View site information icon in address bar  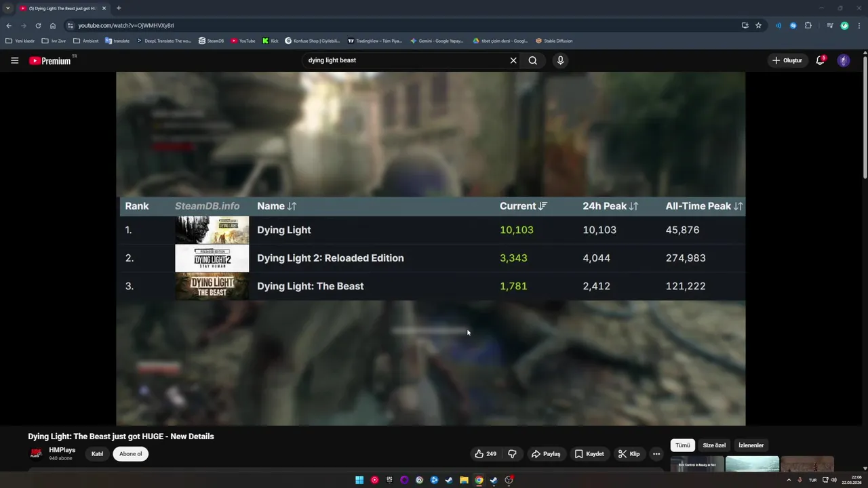[x=69, y=25]
